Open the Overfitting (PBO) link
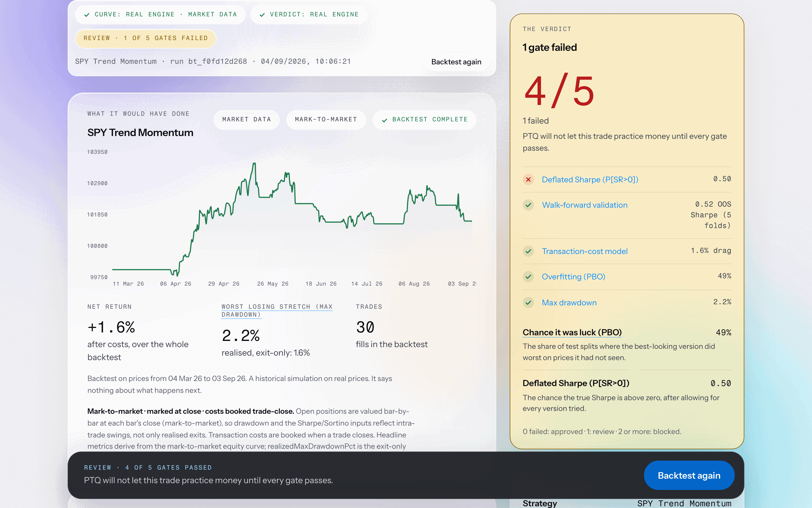812x508 pixels. [573, 277]
